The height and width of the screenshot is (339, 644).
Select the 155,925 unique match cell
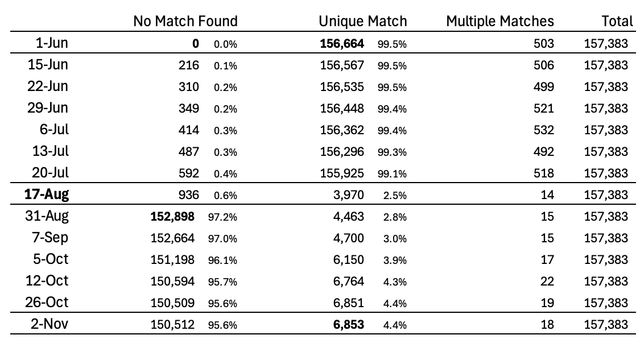(x=342, y=173)
